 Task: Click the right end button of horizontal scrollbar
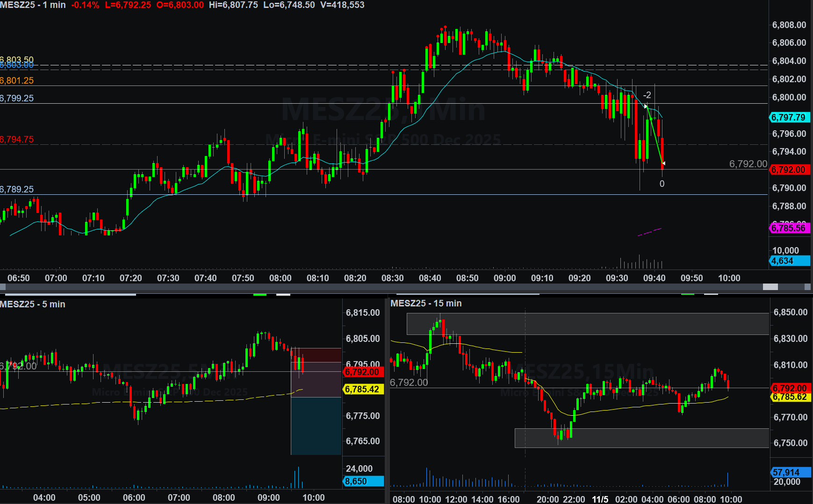coord(807,287)
